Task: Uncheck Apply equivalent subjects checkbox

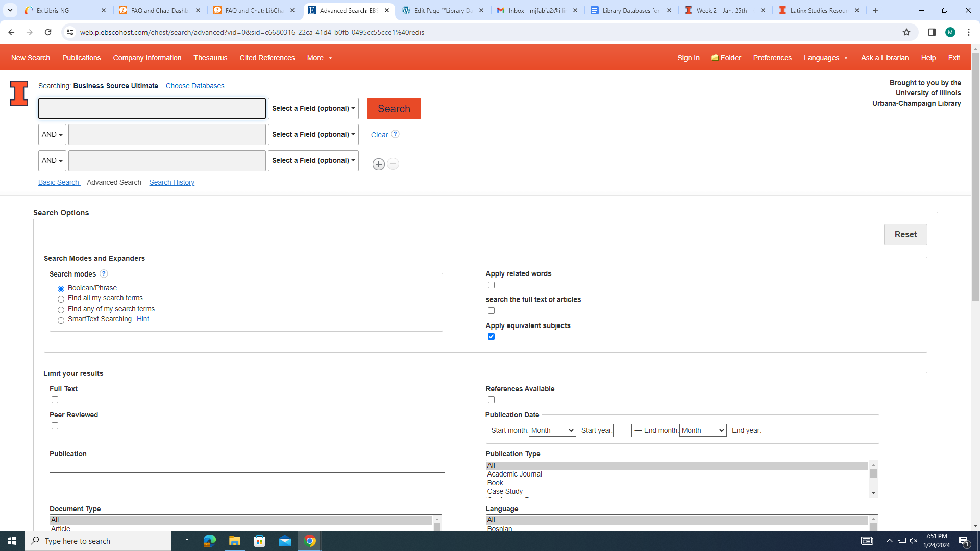Action: click(x=491, y=337)
